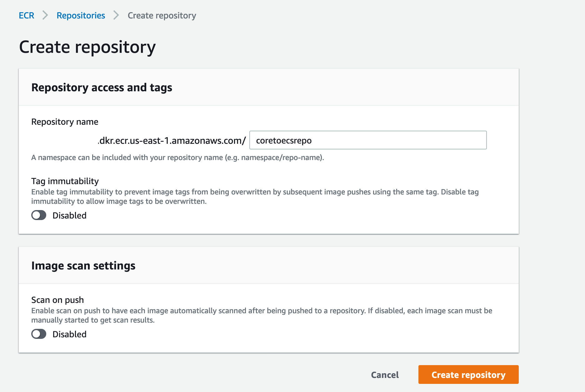This screenshot has width=585, height=392.
Task: Click the Create repository page title
Action: point(87,47)
